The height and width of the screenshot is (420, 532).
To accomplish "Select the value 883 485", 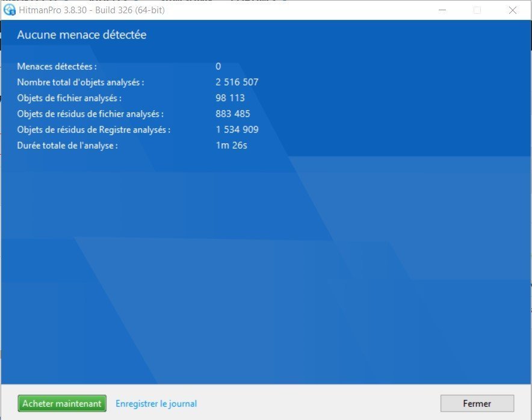I will pos(233,114).
